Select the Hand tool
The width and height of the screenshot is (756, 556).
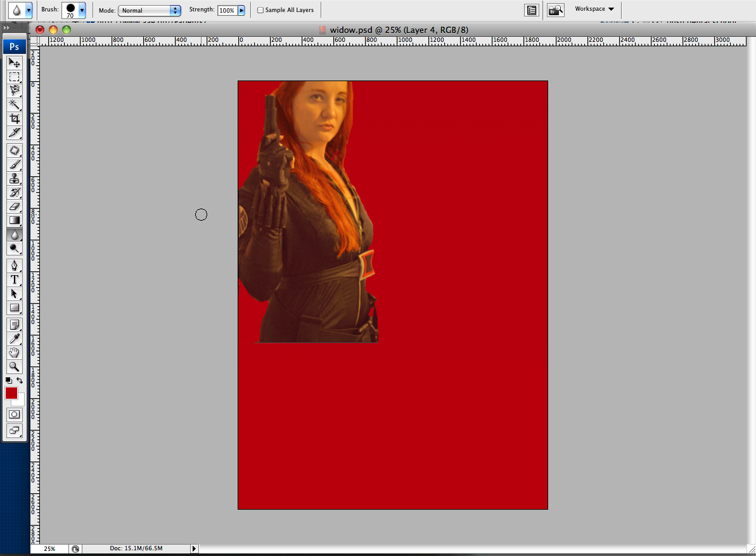(15, 353)
